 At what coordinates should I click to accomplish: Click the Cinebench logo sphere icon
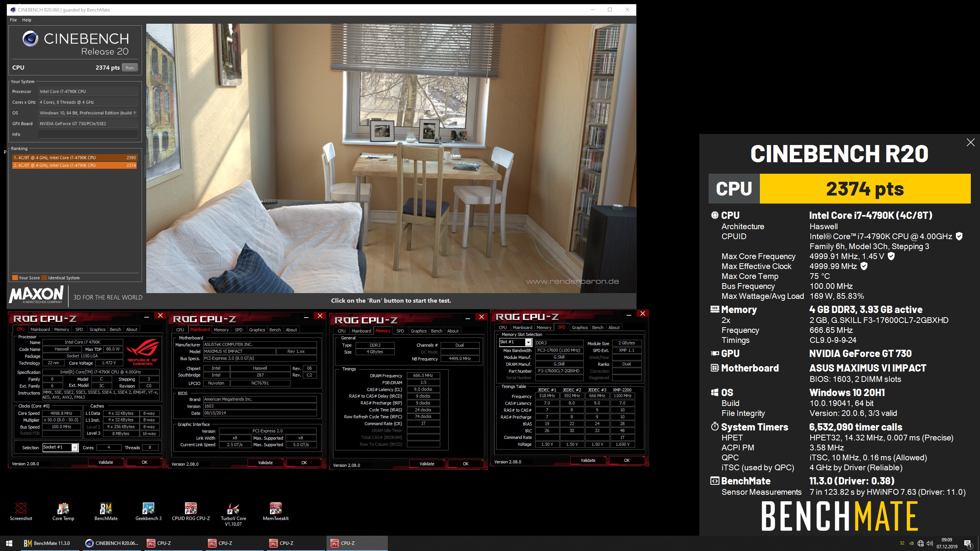[30, 39]
